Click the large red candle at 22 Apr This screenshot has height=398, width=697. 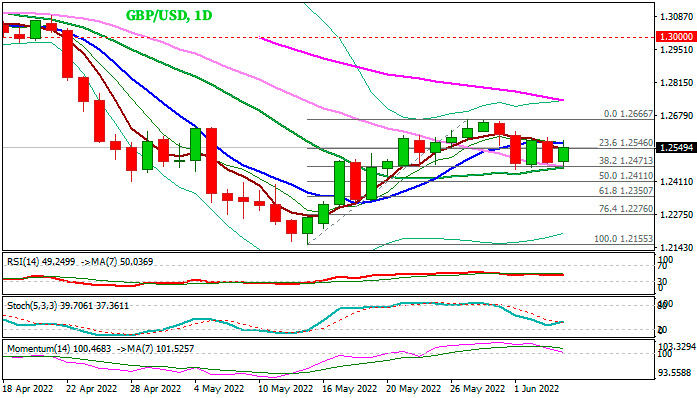click(67, 54)
